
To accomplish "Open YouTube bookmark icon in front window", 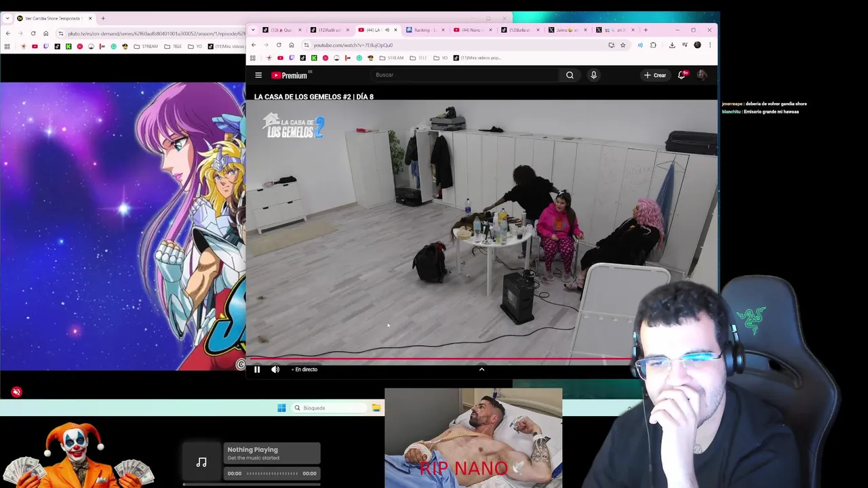I will (x=280, y=58).
